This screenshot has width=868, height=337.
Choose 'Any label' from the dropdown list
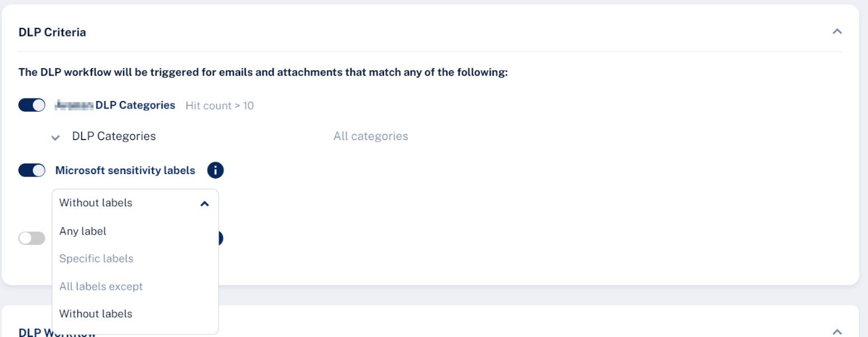pos(83,231)
